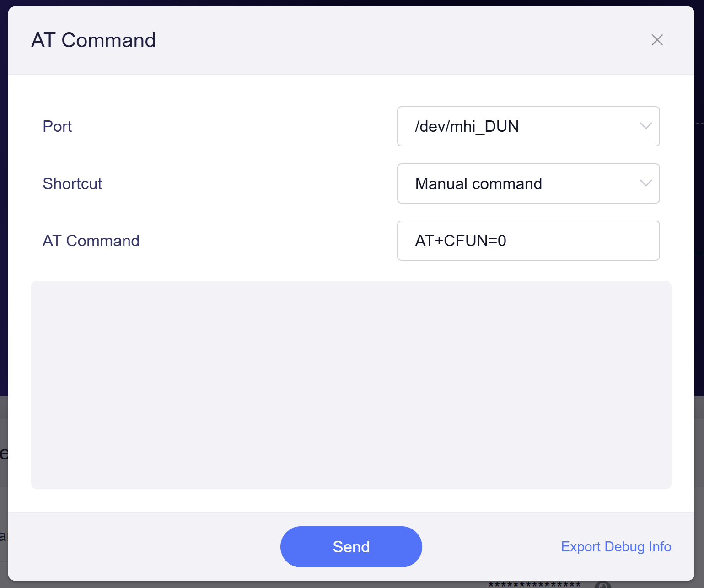This screenshot has width=704, height=588.
Task: Toggle the eye icon beside masked asterisks
Action: [603, 585]
